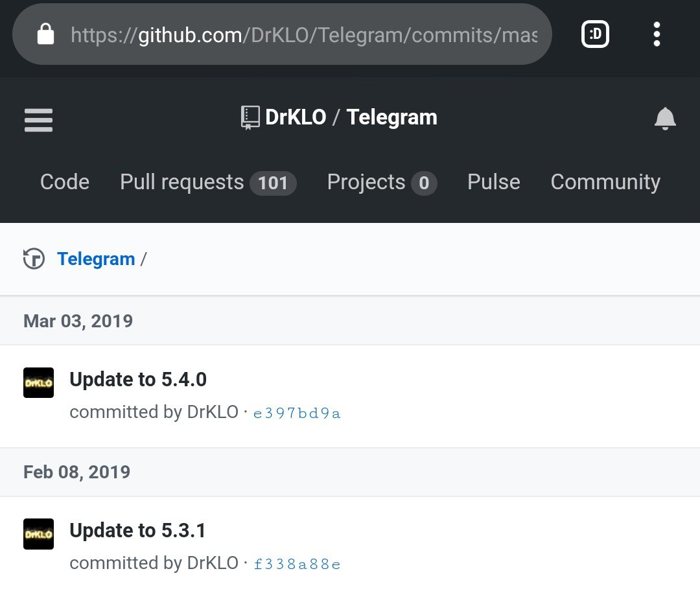The height and width of the screenshot is (593, 700).
Task: Open the Projects tab
Action: 382,183
